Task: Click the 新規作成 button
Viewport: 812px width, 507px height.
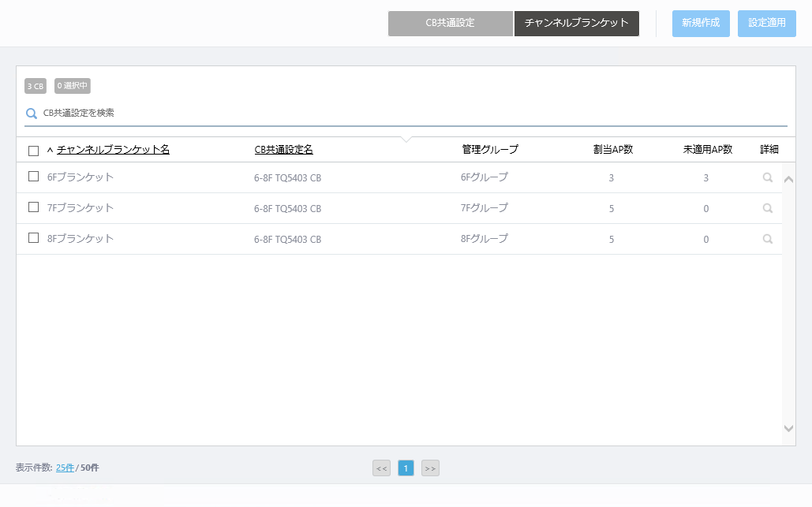Action: click(x=701, y=24)
